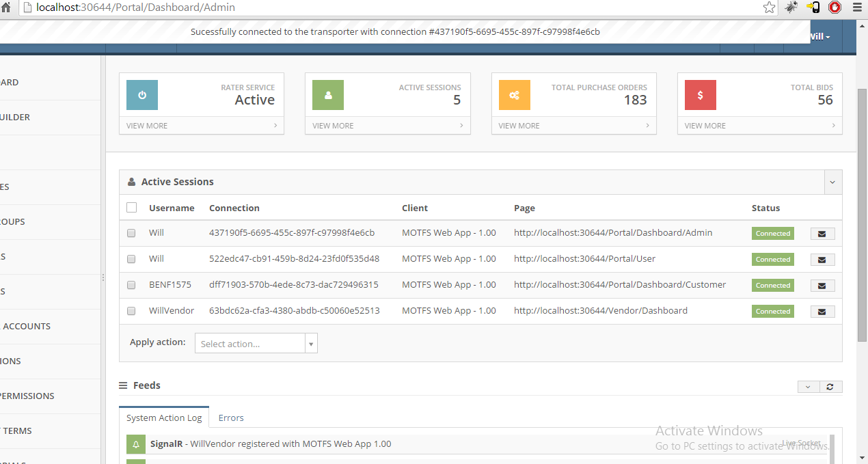The image size is (868, 464).
Task: Switch to the Errors tab
Action: [x=231, y=418]
